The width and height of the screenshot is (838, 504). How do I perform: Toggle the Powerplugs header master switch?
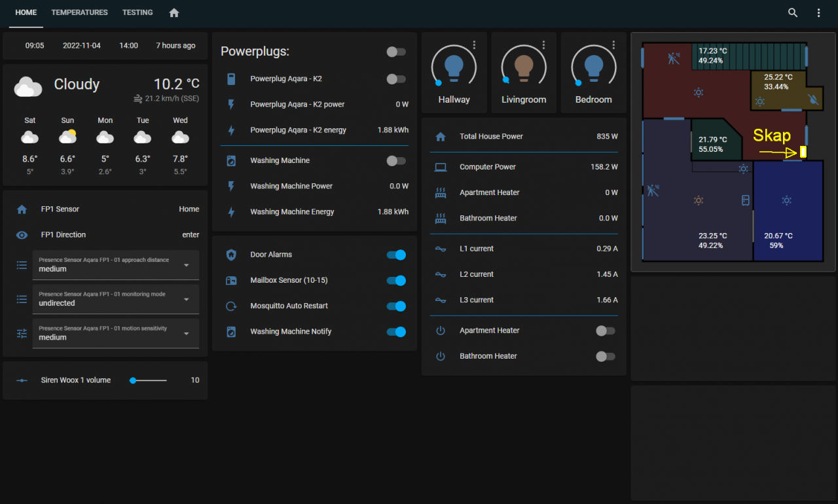pos(395,52)
